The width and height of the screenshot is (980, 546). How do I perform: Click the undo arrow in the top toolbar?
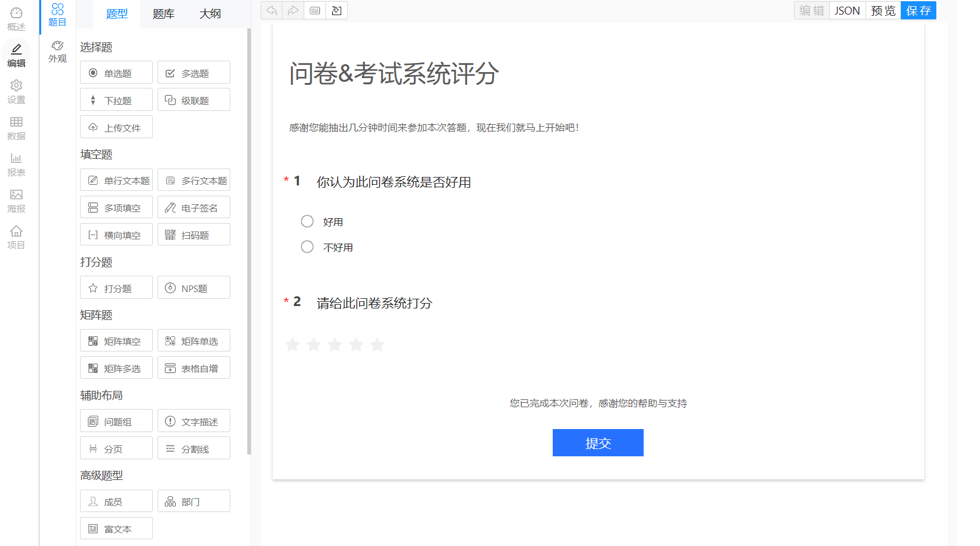coord(272,10)
